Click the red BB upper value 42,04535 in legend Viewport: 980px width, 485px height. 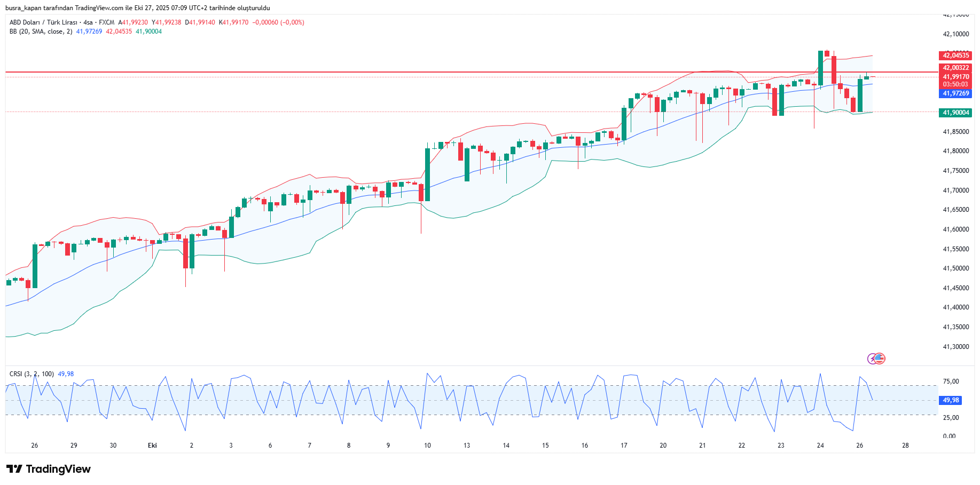point(119,31)
